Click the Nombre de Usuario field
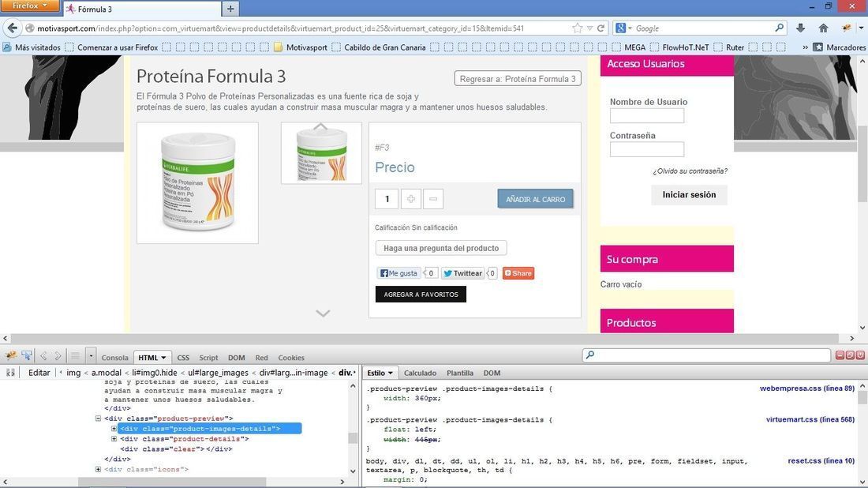This screenshot has height=488, width=868. (646, 116)
